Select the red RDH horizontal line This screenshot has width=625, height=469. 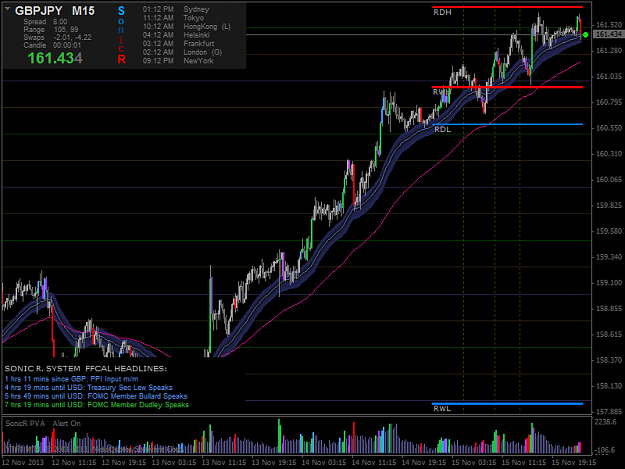click(x=507, y=7)
